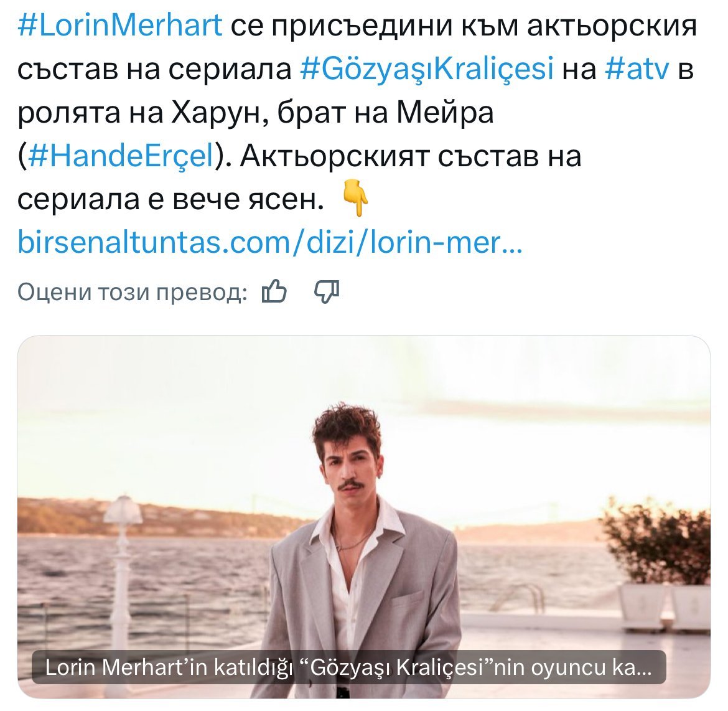This screenshot has width=728, height=711.
Task: Open the #LorinMerhart hashtag
Action: 120,26
